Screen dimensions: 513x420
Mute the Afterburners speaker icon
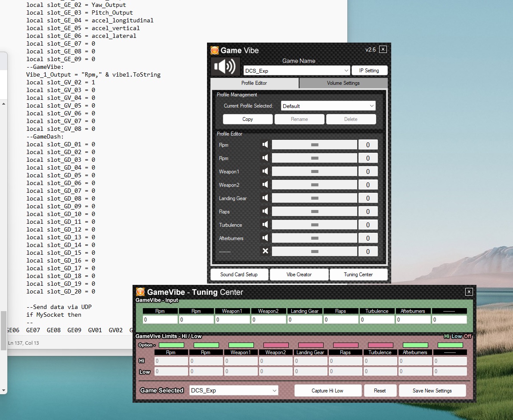265,238
